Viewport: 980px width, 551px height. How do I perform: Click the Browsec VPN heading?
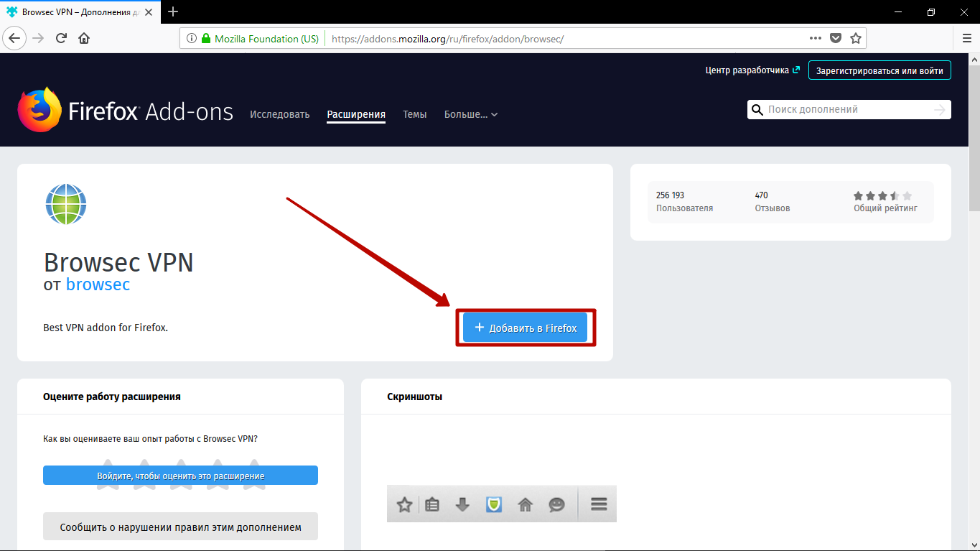click(x=118, y=262)
